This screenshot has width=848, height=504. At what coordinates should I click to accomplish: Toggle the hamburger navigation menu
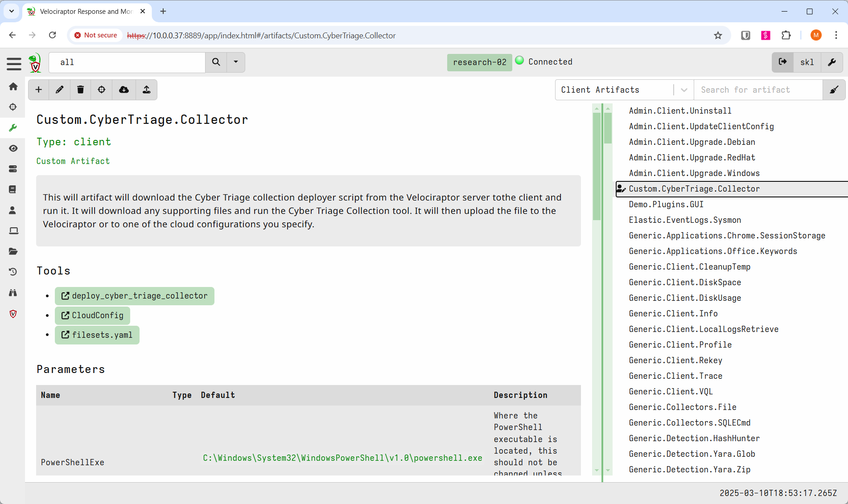[14, 64]
